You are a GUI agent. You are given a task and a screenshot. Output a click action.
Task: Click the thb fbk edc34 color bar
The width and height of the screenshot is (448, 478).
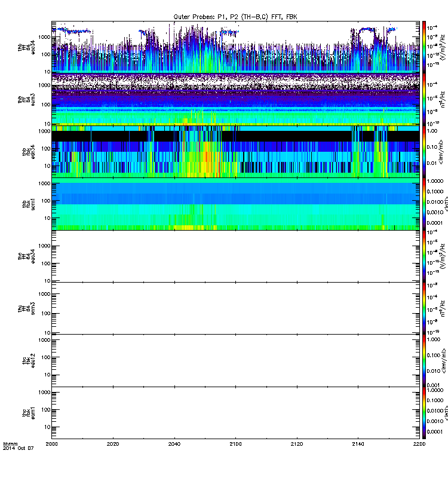424,152
